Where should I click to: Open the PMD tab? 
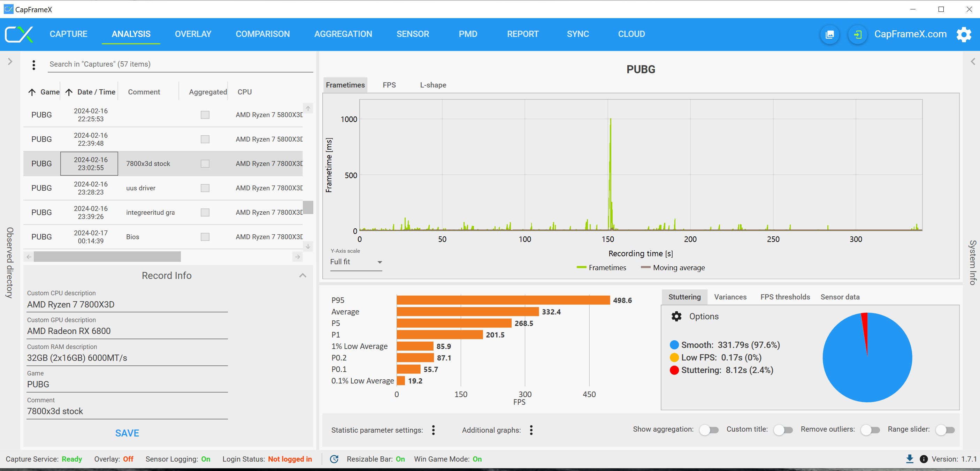click(468, 34)
